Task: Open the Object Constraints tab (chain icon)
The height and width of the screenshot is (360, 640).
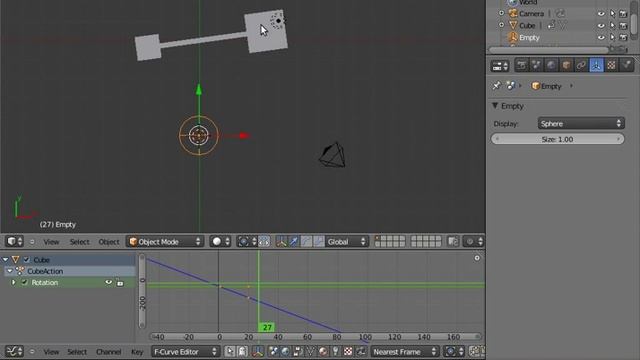Action: click(x=581, y=65)
